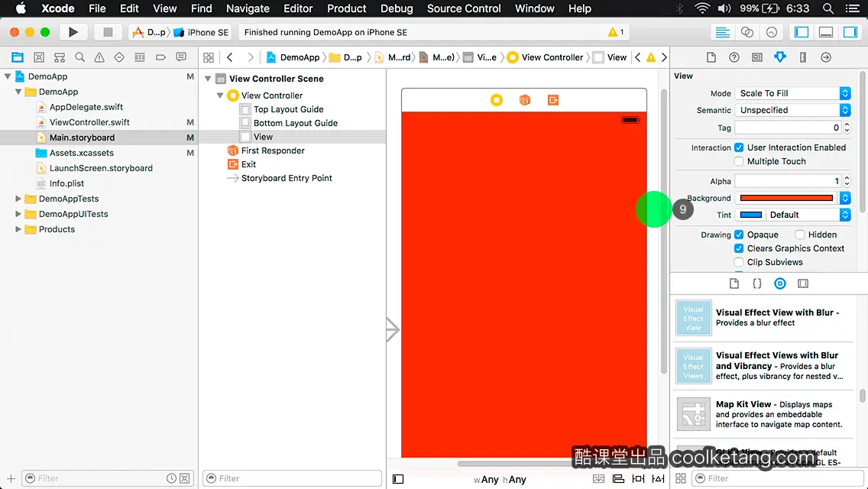Open the Find navigator search icon
The image size is (868, 489).
click(79, 57)
